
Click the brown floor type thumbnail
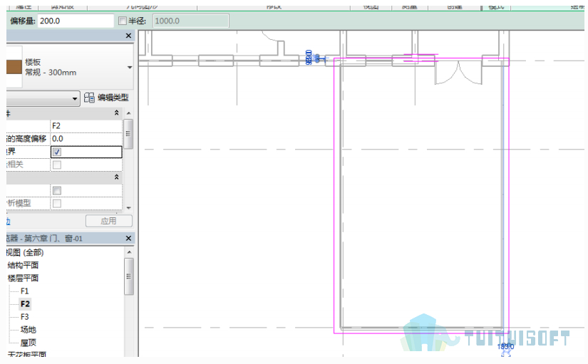pyautogui.click(x=14, y=68)
